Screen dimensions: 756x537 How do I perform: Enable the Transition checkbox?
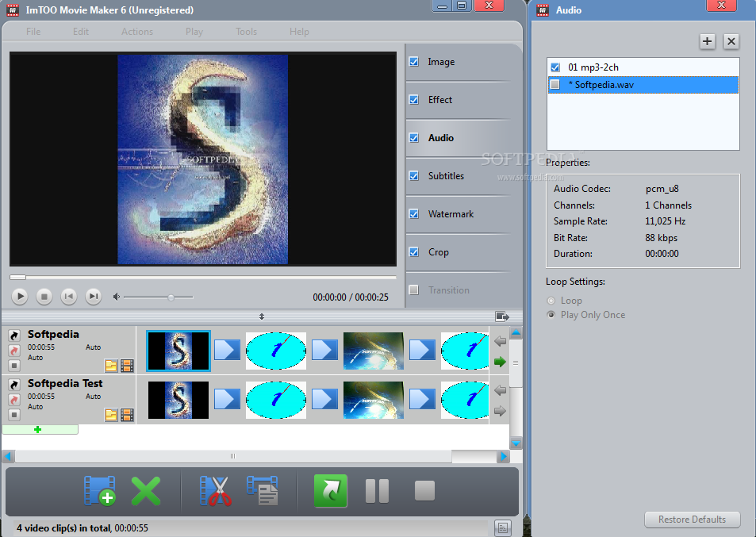pos(413,290)
